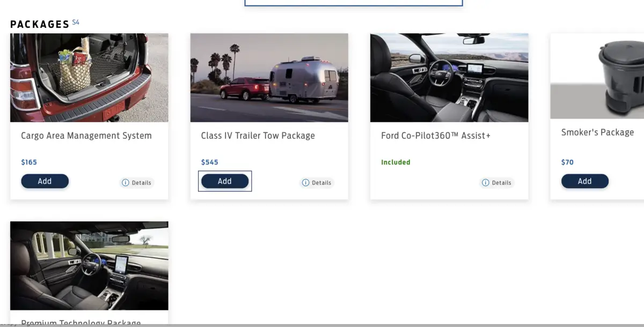Open Details for Ford Co-Pilot360 Assist+
The image size is (644, 327).
(497, 183)
